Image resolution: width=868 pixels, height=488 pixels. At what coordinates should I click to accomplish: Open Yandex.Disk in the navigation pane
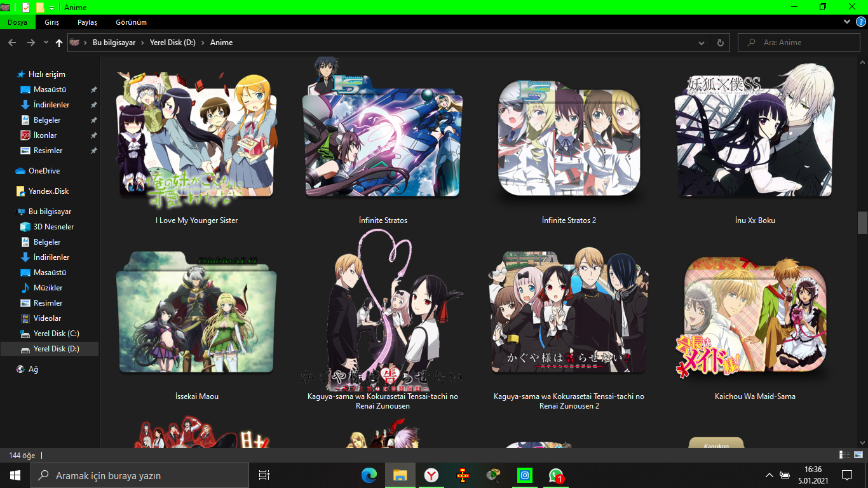[x=48, y=191]
